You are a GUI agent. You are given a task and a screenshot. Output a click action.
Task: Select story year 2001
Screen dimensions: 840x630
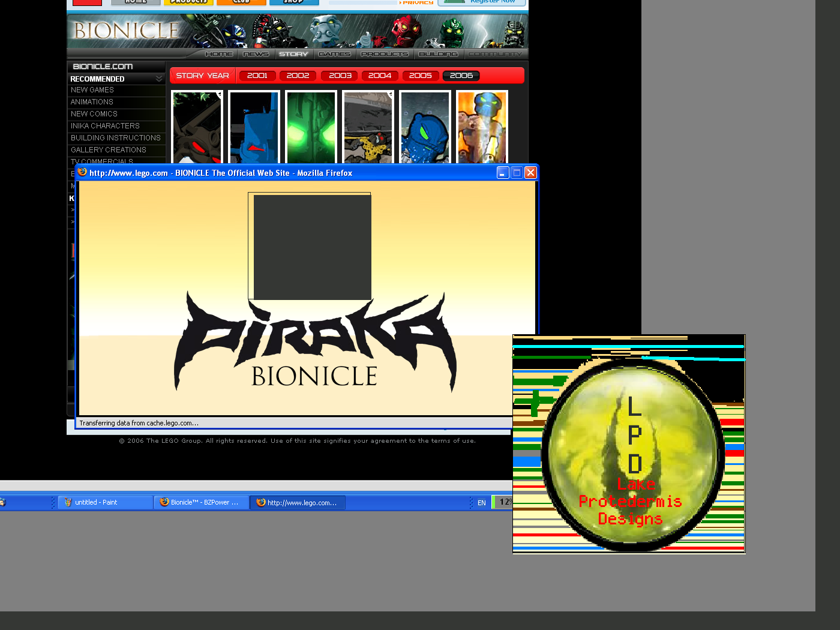[257, 76]
